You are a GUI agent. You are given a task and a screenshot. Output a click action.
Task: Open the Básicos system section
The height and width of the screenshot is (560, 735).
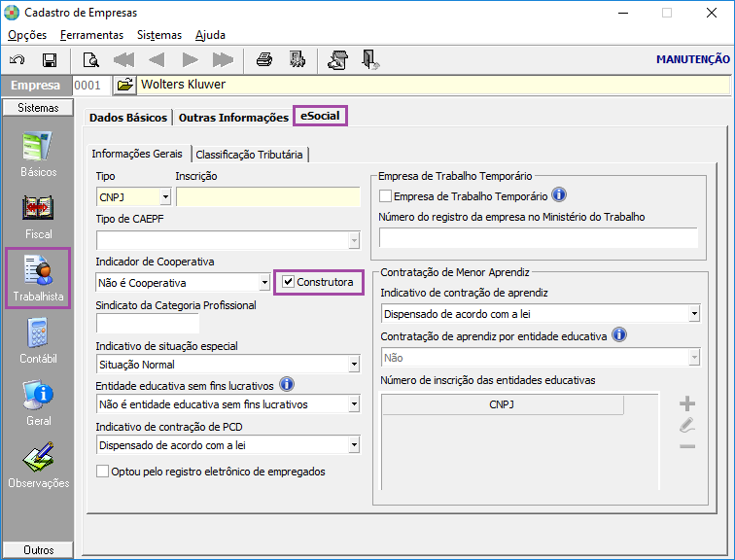(x=38, y=155)
